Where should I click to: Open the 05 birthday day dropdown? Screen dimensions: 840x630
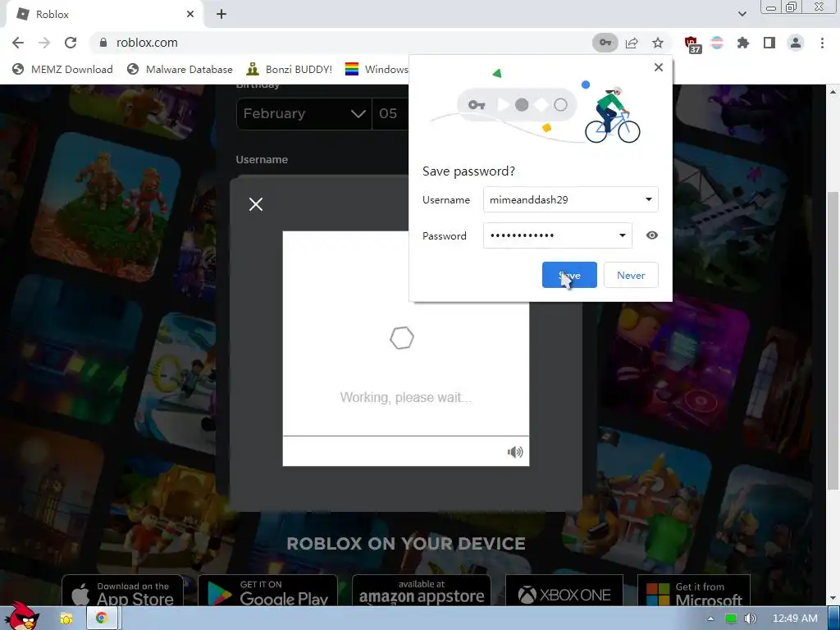point(390,113)
